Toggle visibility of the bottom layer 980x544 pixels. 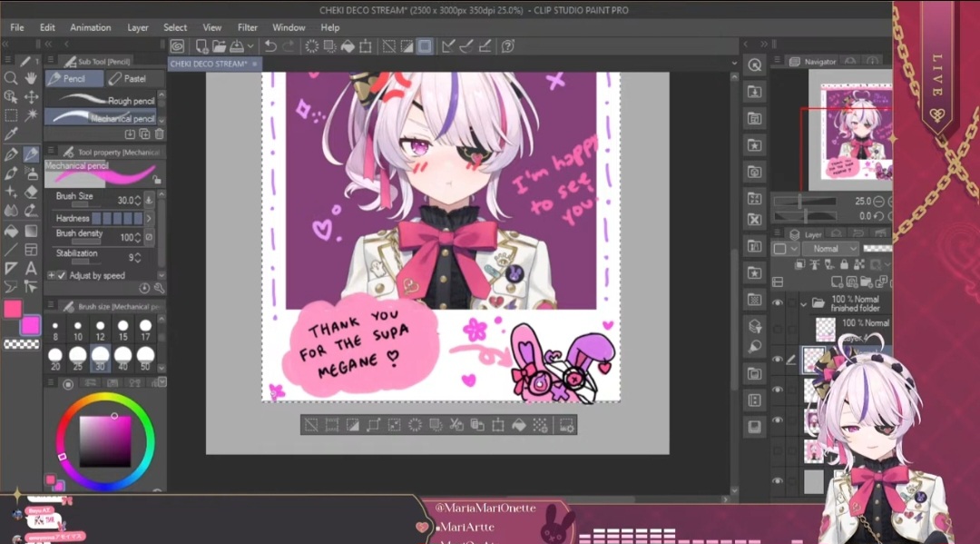pyautogui.click(x=778, y=480)
